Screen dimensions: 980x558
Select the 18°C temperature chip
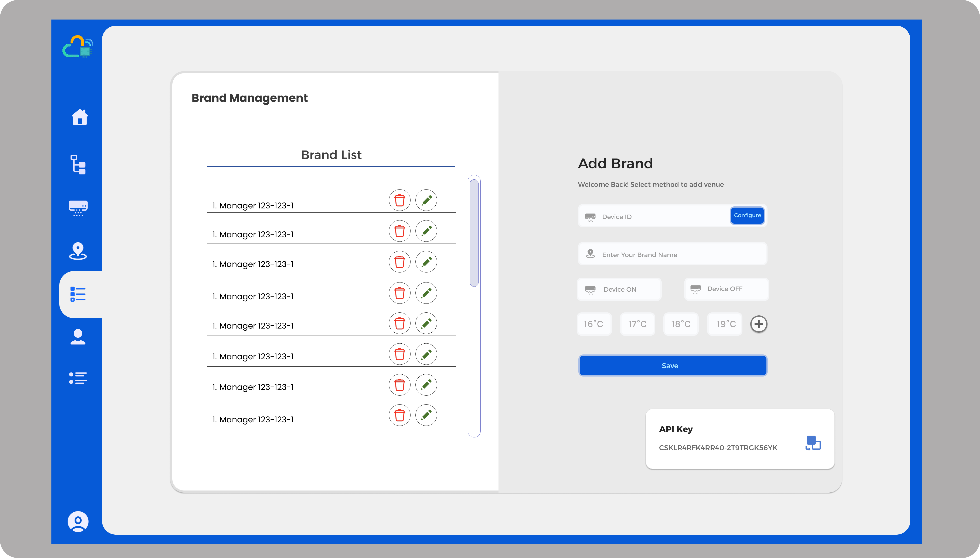[681, 324]
